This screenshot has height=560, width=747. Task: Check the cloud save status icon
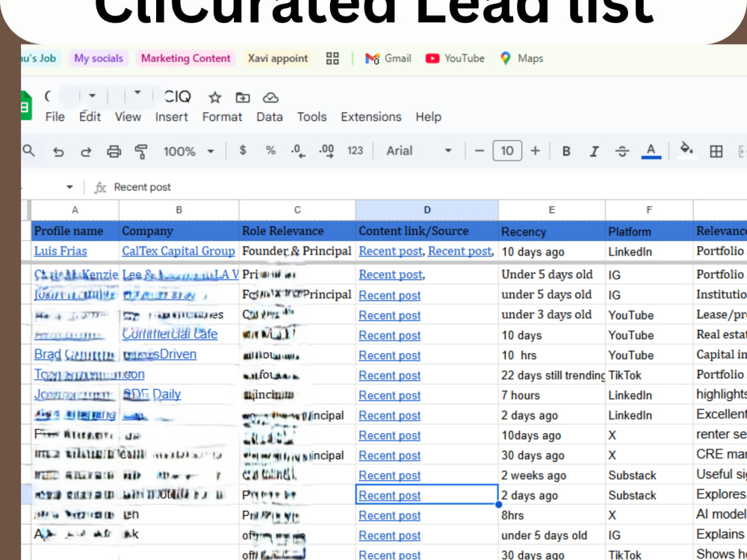(x=270, y=98)
